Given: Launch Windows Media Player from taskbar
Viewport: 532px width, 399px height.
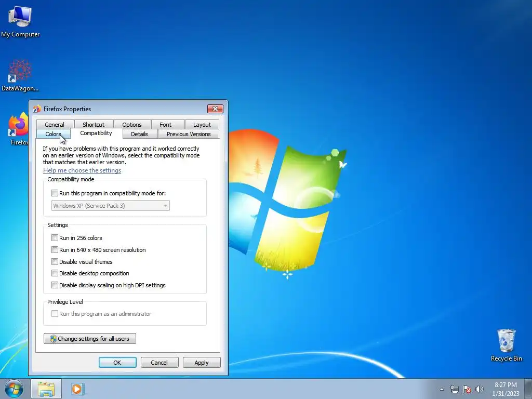Looking at the screenshot, I should (x=77, y=389).
